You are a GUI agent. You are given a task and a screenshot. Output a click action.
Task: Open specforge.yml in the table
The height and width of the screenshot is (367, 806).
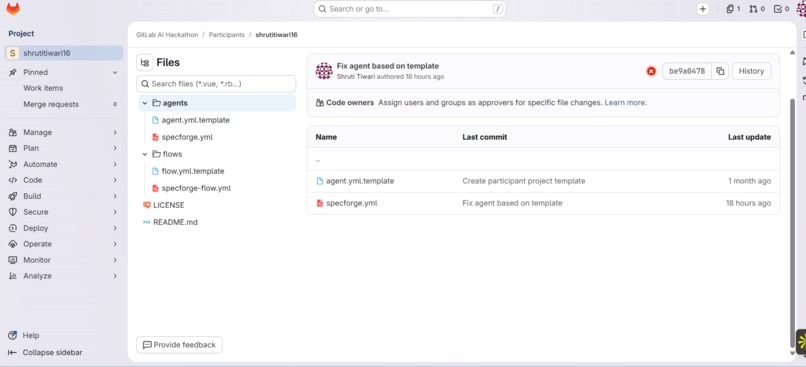tap(352, 203)
